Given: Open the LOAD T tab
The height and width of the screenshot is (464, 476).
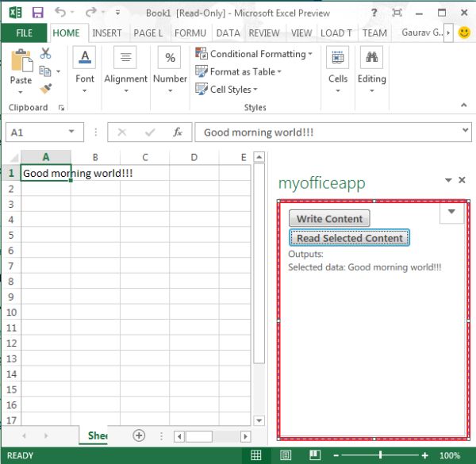Looking at the screenshot, I should pyautogui.click(x=336, y=33).
